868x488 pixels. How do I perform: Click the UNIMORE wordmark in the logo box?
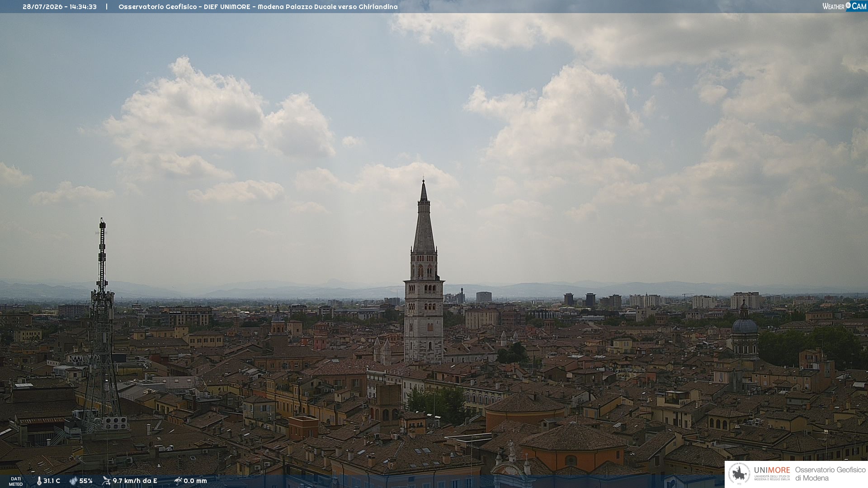point(772,470)
